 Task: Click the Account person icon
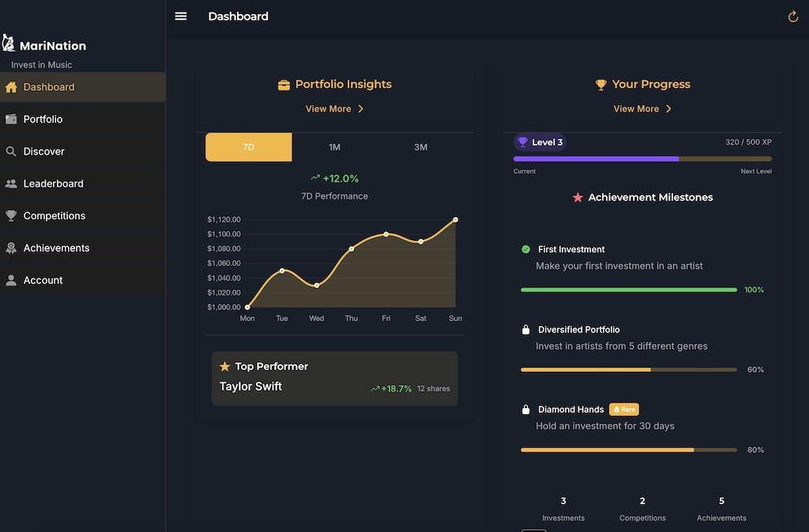tap(11, 280)
